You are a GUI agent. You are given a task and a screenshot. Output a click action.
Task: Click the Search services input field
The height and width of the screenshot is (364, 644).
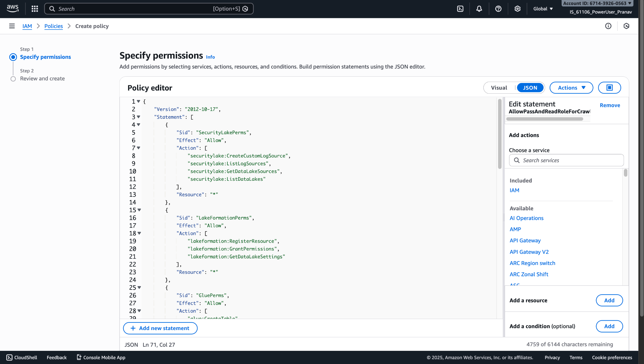(566, 160)
